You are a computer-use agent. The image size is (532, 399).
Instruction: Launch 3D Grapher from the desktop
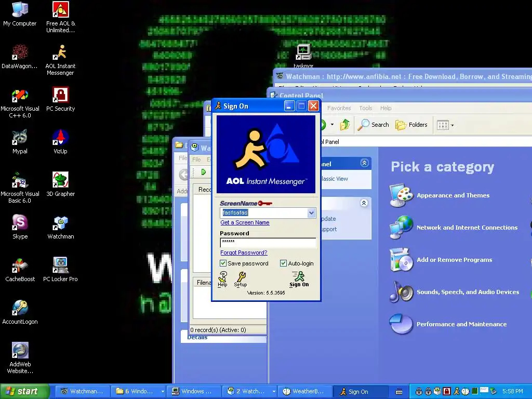(x=60, y=184)
